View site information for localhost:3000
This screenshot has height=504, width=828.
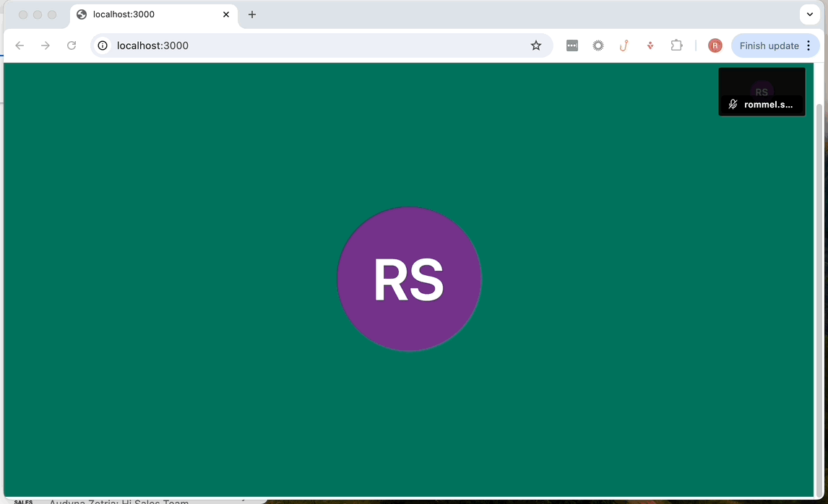coord(103,45)
